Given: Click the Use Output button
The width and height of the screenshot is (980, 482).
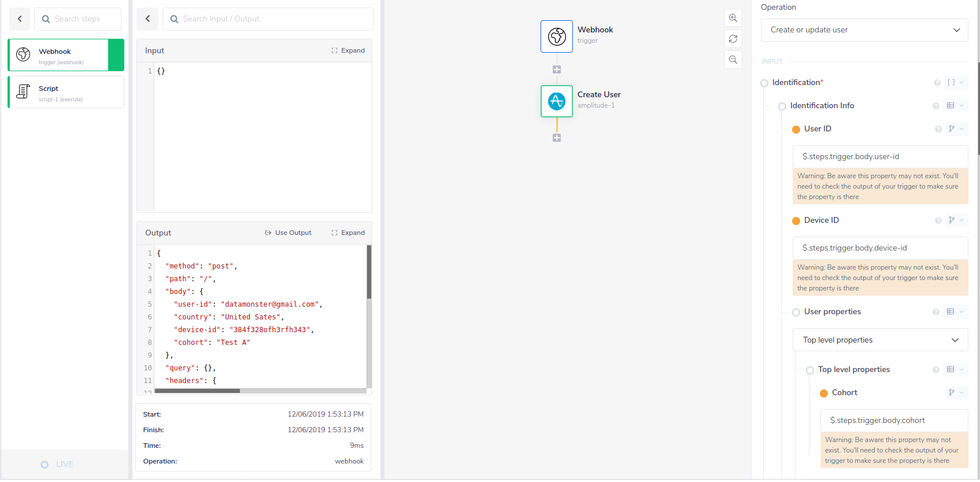Looking at the screenshot, I should click(288, 233).
